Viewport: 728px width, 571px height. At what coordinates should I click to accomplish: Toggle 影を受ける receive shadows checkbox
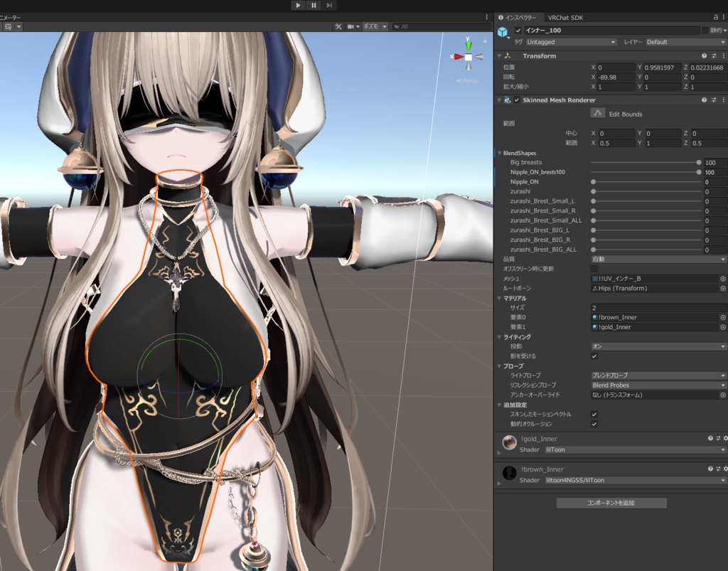(594, 356)
